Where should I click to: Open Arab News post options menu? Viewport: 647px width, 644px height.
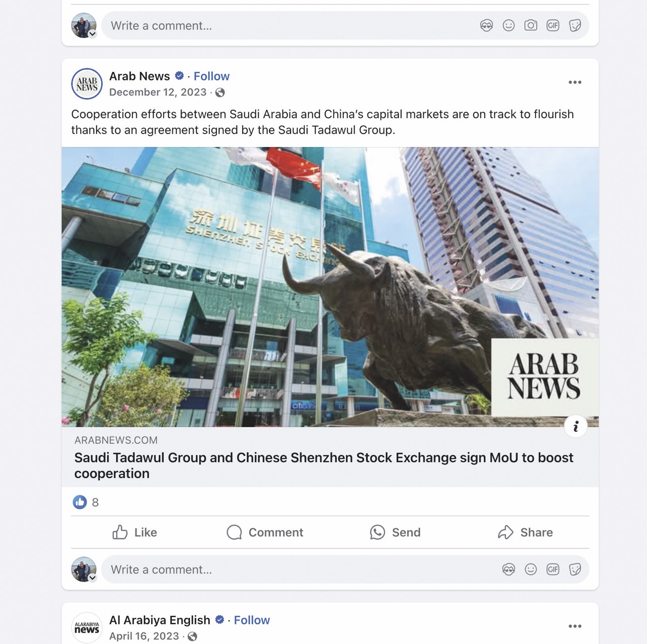click(575, 82)
